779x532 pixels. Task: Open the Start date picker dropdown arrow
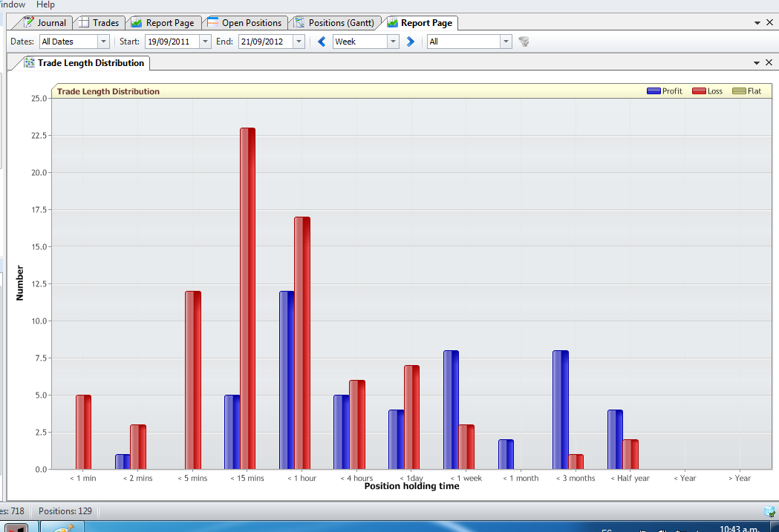[x=205, y=42]
